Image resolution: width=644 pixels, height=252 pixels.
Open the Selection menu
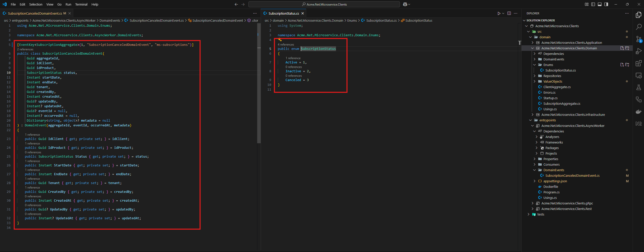(x=36, y=4)
